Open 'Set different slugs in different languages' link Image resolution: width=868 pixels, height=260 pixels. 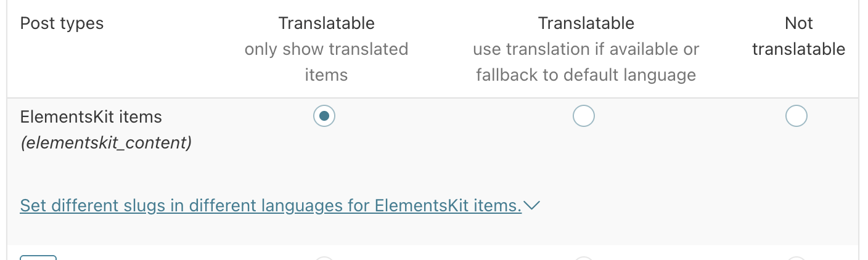pyautogui.click(x=271, y=205)
